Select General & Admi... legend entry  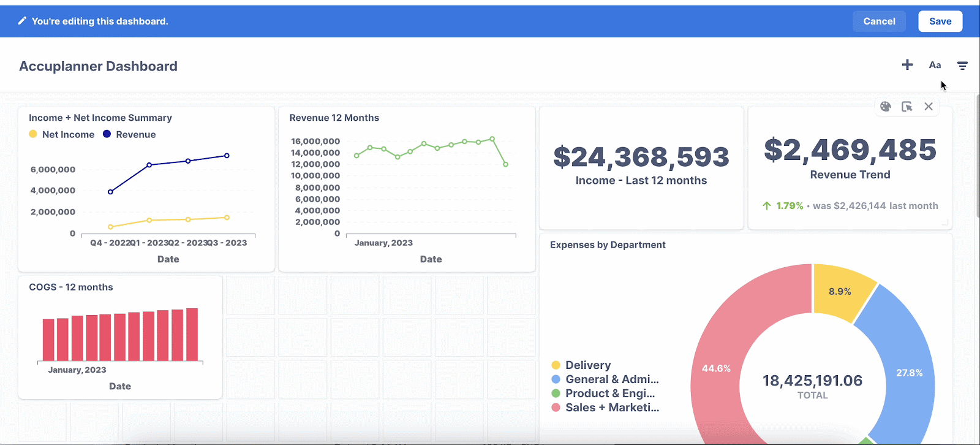(x=605, y=379)
